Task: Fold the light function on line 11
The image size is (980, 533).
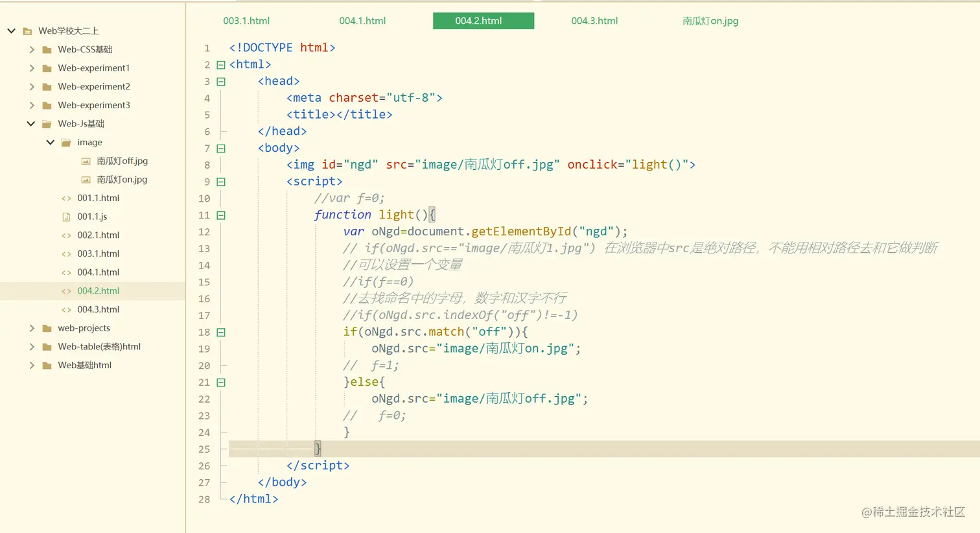Action: point(221,215)
